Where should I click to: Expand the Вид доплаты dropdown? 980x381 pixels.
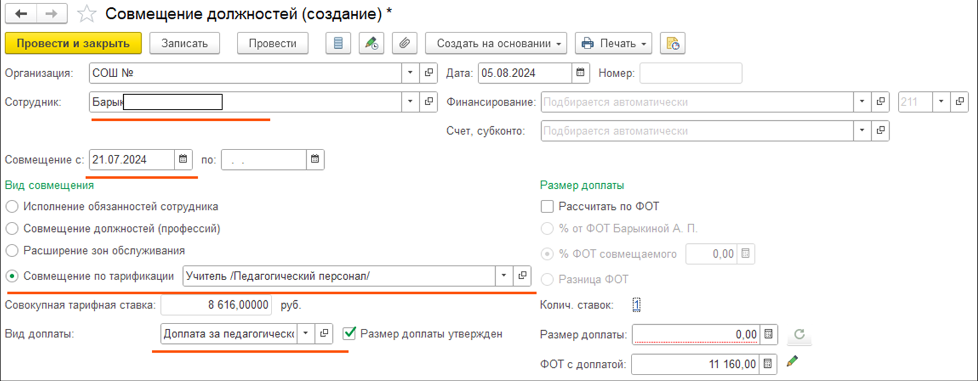(306, 334)
